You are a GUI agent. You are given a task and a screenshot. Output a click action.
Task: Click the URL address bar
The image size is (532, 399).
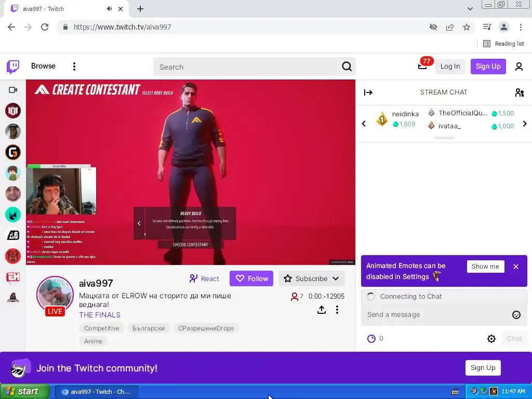pyautogui.click(x=244, y=27)
